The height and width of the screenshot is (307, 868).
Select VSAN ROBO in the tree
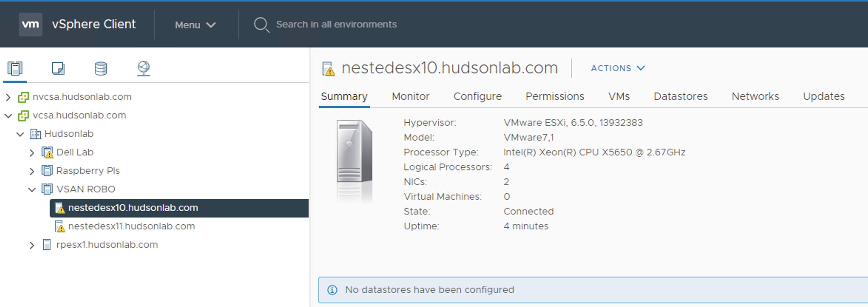point(86,189)
